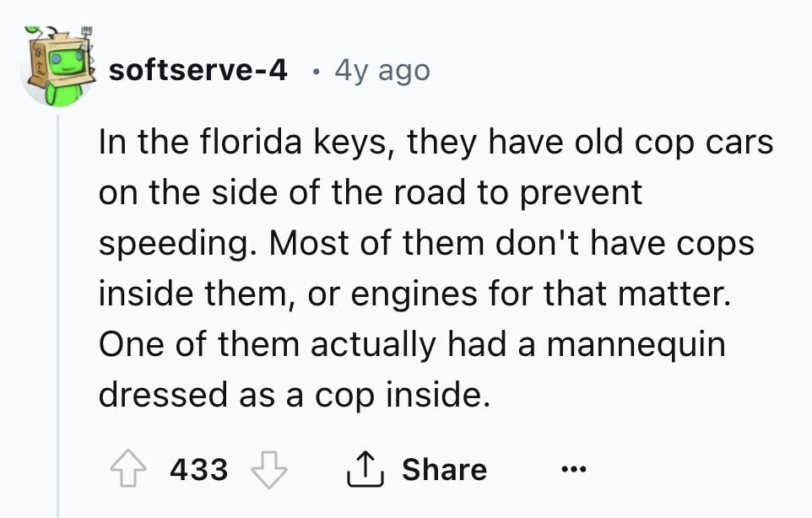Downvote the softserve-4 comment
Viewport: 812px width, 518px height.
pyautogui.click(x=268, y=470)
